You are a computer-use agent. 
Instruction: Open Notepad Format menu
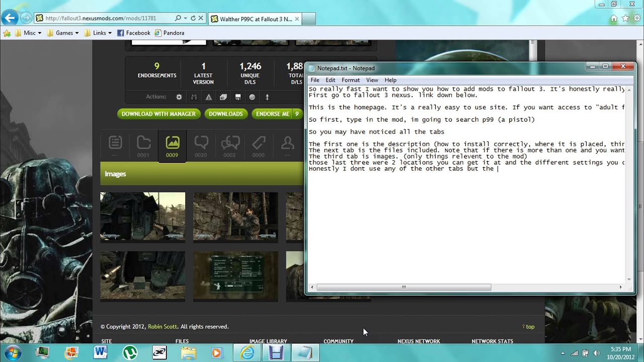coord(351,80)
